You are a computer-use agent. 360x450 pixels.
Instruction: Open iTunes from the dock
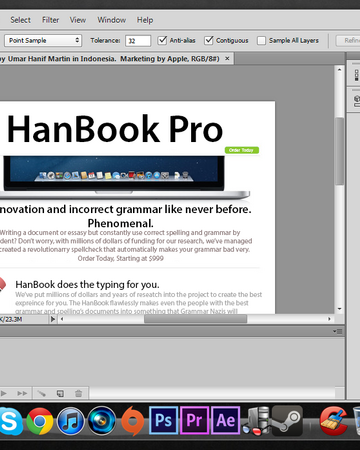[x=71, y=421]
